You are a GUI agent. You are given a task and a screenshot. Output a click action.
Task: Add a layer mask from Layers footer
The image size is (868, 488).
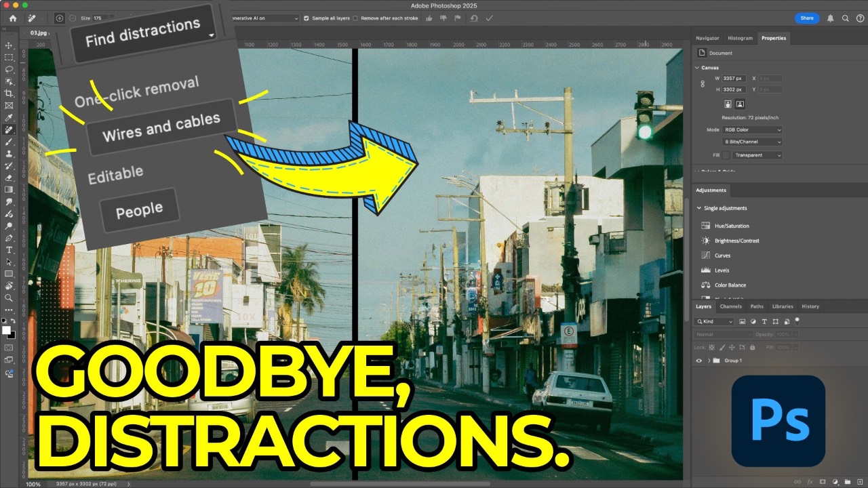click(x=823, y=482)
